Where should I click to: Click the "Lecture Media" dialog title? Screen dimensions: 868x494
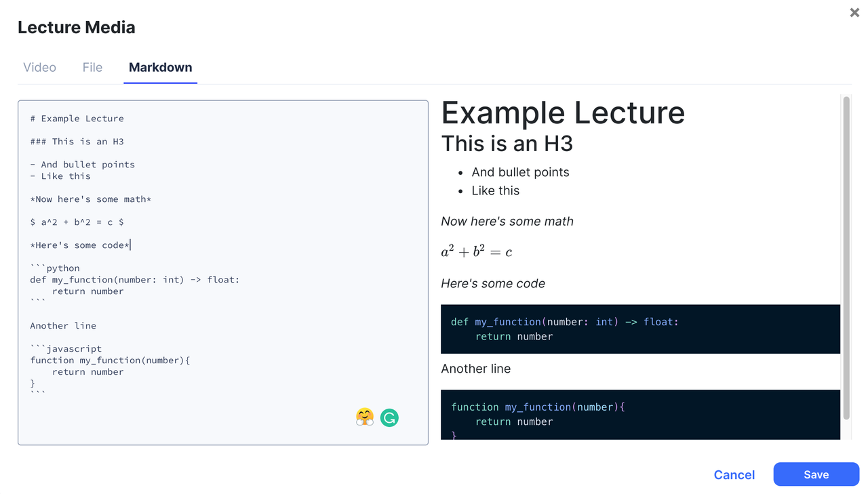(77, 28)
